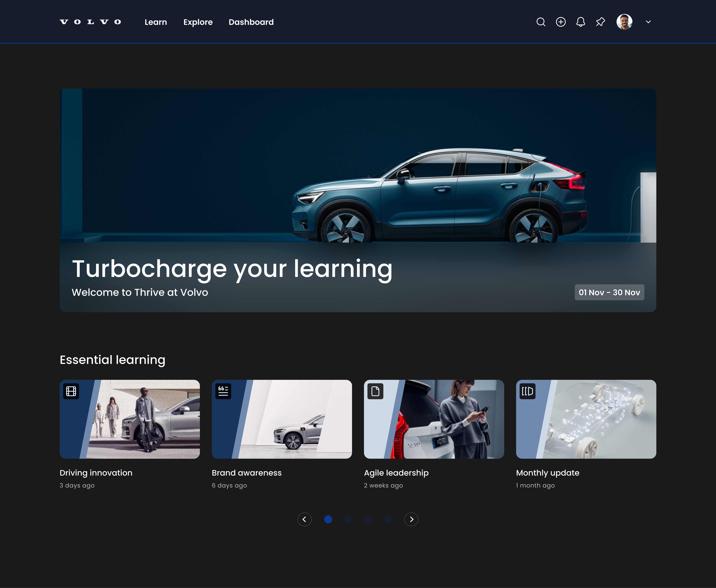Open the Learn menu
This screenshot has height=588, width=716.
[156, 22]
